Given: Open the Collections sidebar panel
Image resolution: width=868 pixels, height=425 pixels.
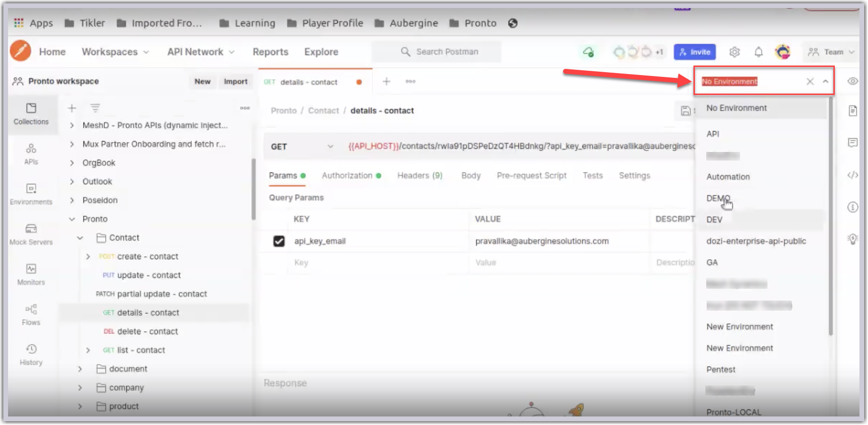Looking at the screenshot, I should tap(31, 114).
